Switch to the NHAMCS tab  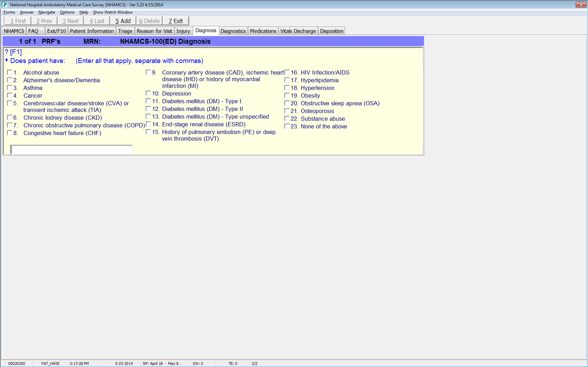click(x=14, y=31)
